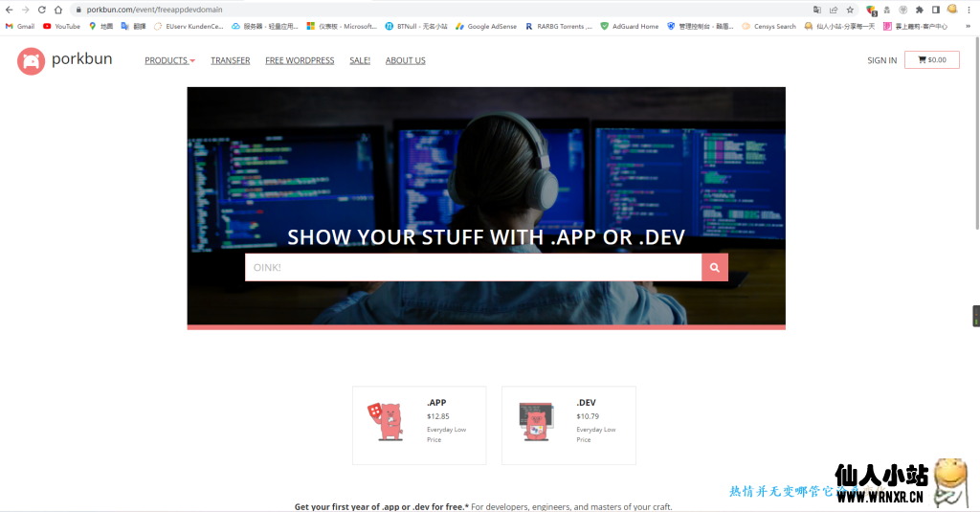Go to the browser home page icon
Image resolution: width=980 pixels, height=512 pixels.
point(57,10)
